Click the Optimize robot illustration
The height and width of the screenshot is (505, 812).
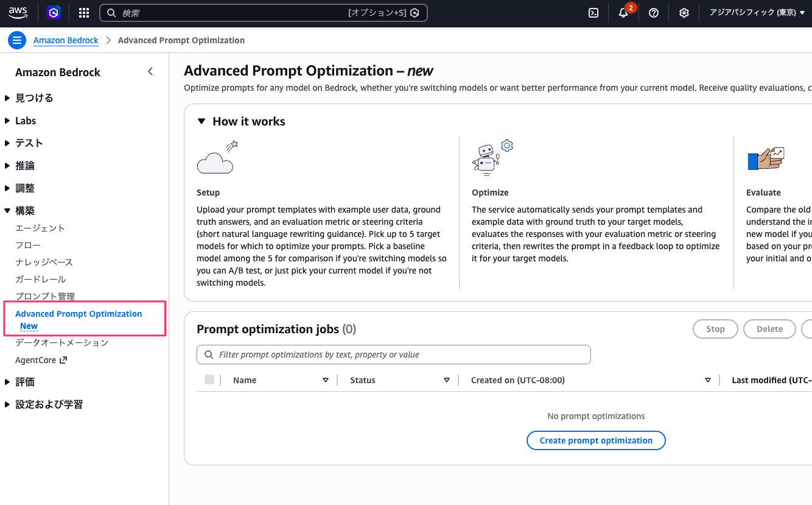492,158
